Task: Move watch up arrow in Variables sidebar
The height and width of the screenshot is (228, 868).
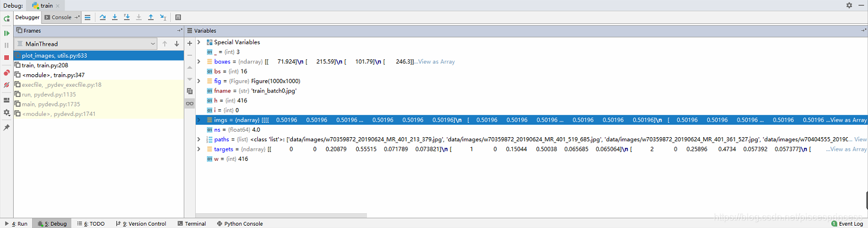Action: coord(190,67)
